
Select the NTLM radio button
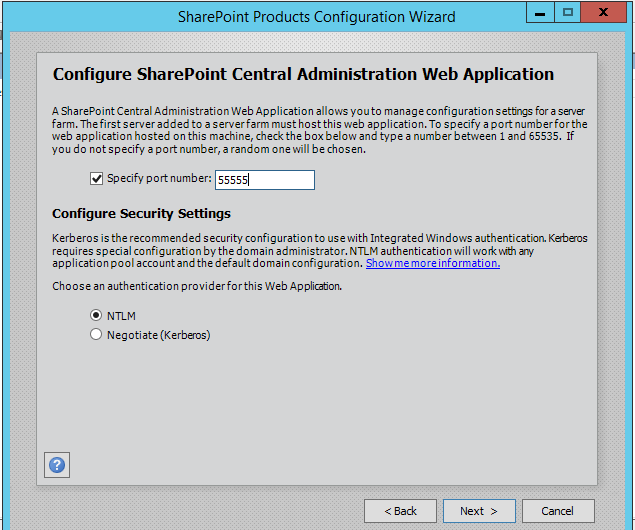[96, 315]
